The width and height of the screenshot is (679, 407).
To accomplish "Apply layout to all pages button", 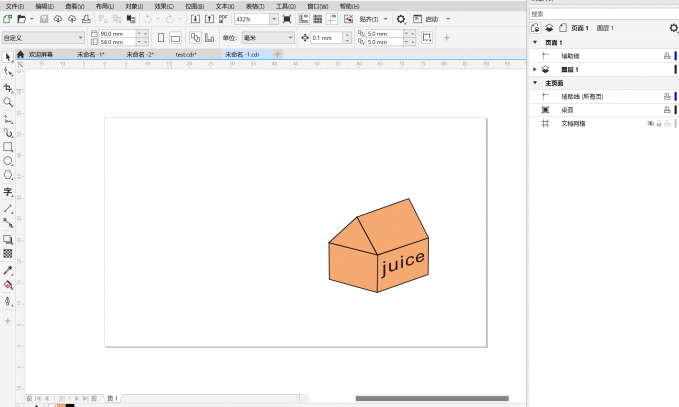I will tap(195, 38).
